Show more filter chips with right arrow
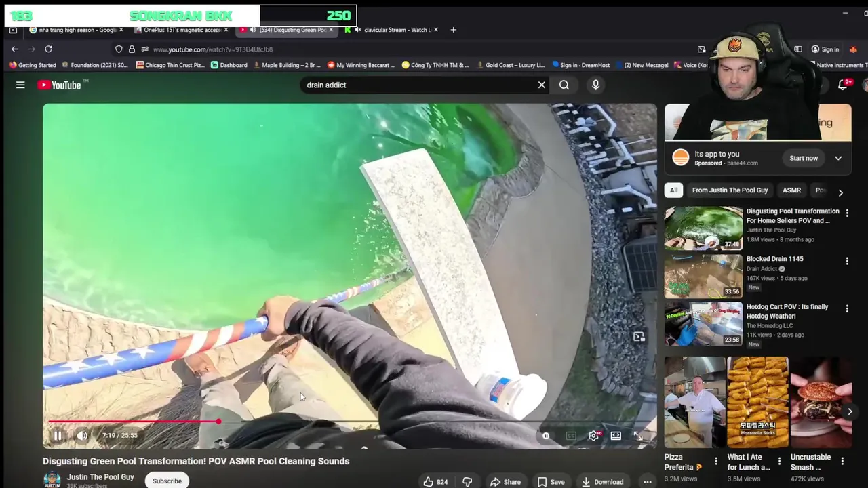 840,192
